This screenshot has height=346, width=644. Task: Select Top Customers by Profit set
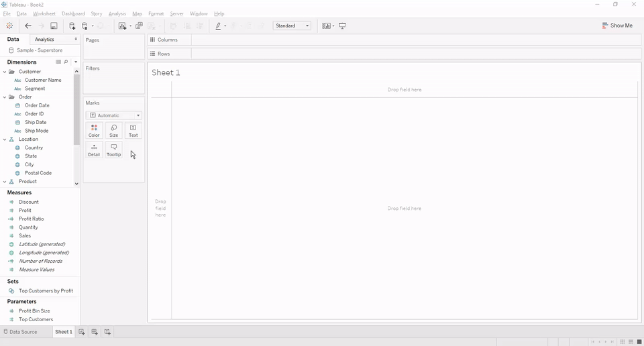[x=46, y=290]
